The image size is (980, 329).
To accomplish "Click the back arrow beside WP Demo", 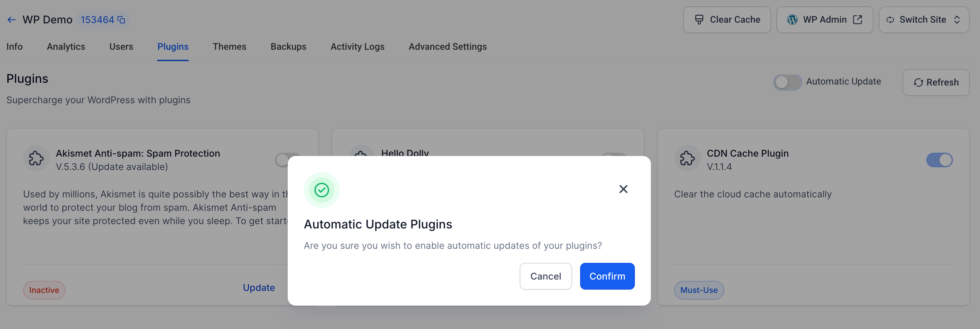I will pyautogui.click(x=11, y=20).
